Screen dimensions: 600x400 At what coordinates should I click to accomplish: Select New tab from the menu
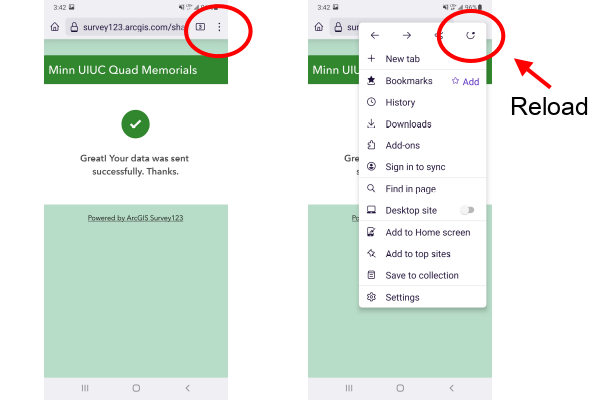402,59
